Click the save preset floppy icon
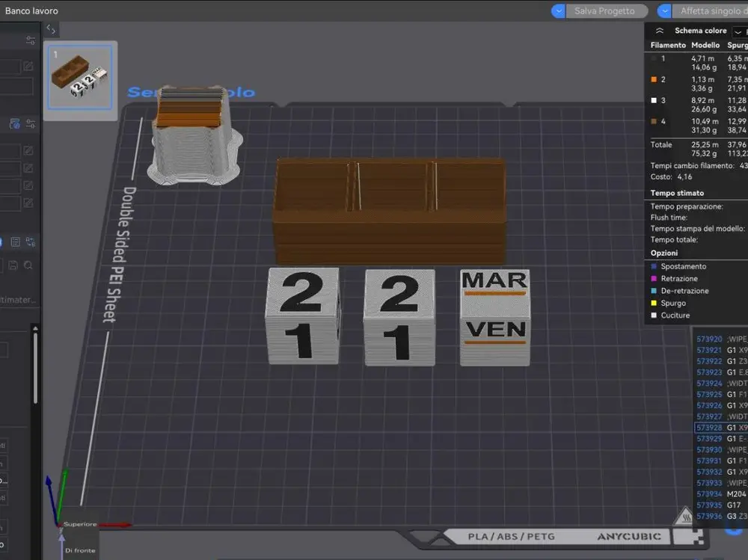This screenshot has height=560, width=748. click(x=13, y=265)
